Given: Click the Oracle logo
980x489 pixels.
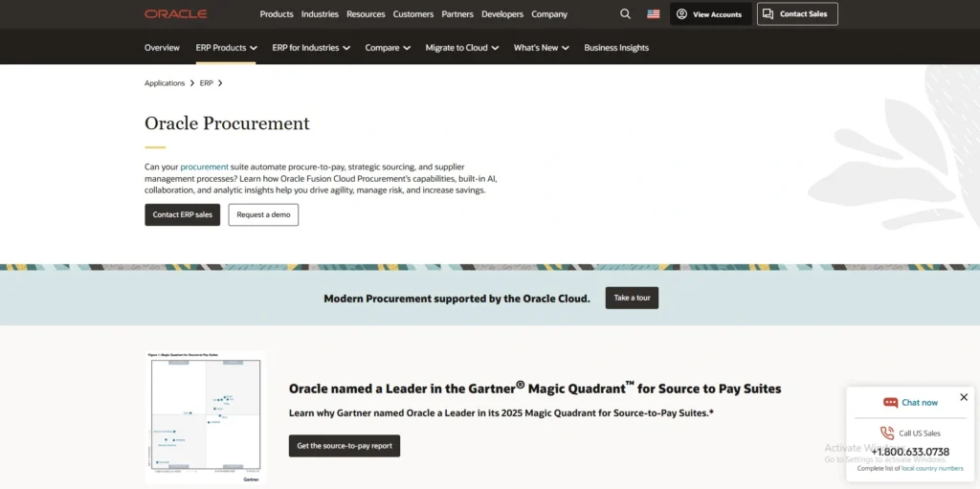Looking at the screenshot, I should 176,13.
